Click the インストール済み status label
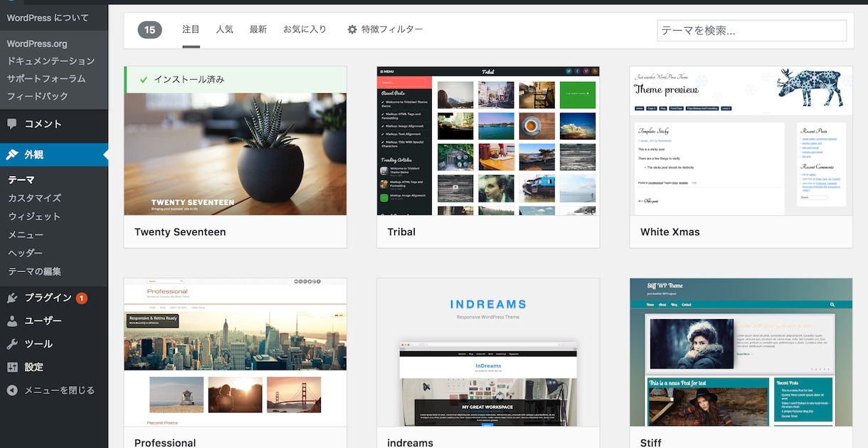Screen dimensions: 868x448 pyautogui.click(x=189, y=80)
